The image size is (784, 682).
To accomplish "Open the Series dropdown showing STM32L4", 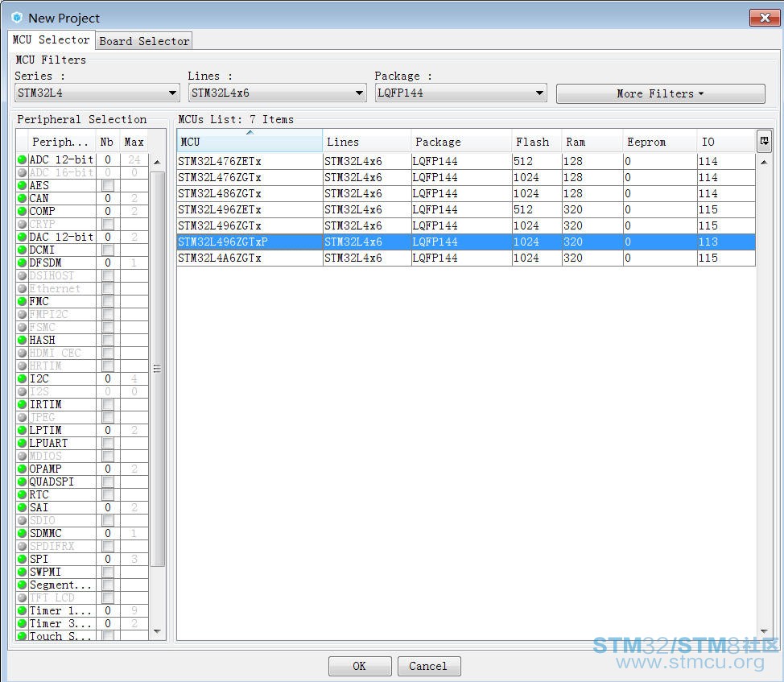I will pyautogui.click(x=97, y=93).
